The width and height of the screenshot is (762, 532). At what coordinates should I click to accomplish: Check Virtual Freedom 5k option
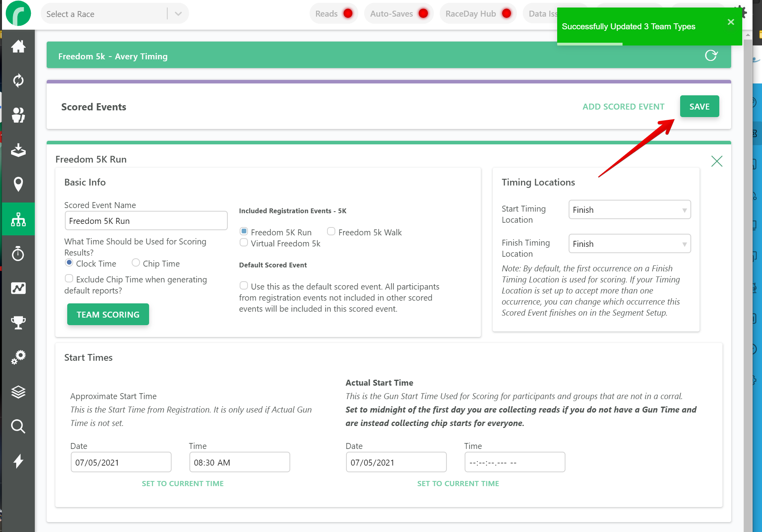click(x=244, y=242)
